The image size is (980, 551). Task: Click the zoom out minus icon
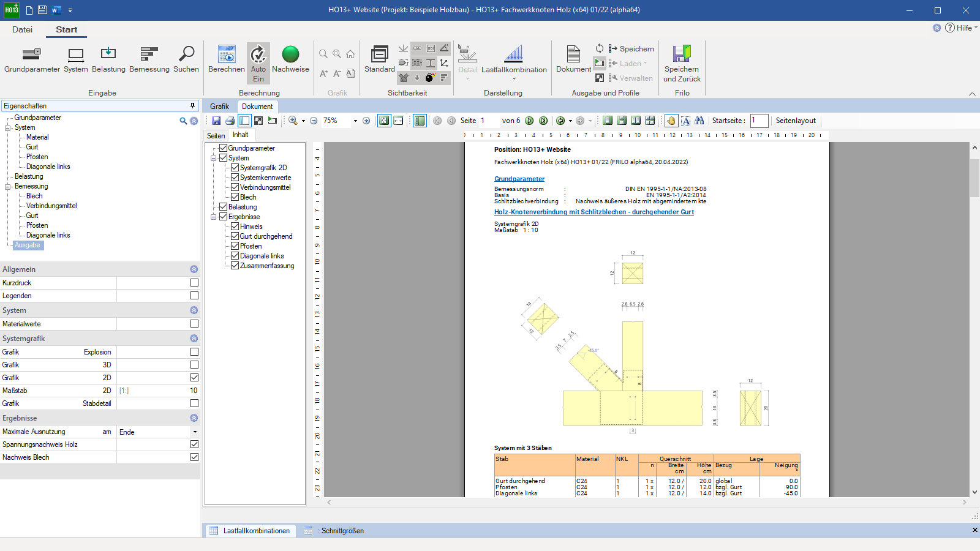pos(314,121)
